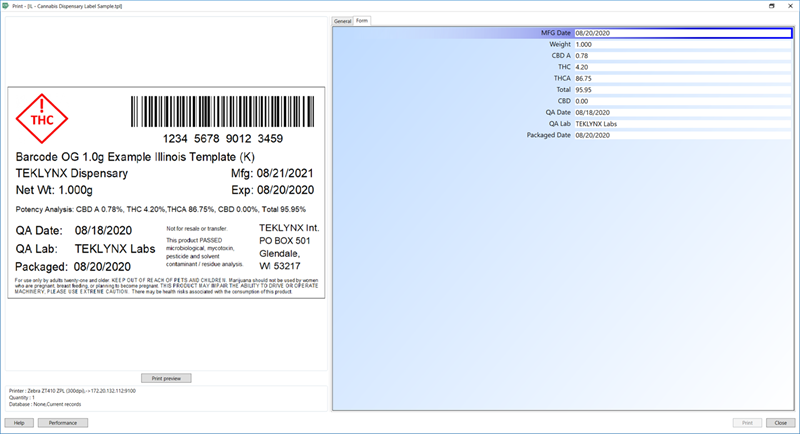
Task: Switch to the General tab
Action: coord(342,21)
